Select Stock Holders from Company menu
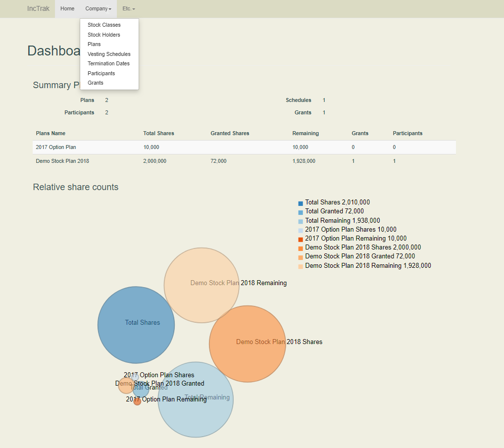The height and width of the screenshot is (448, 504). [104, 35]
